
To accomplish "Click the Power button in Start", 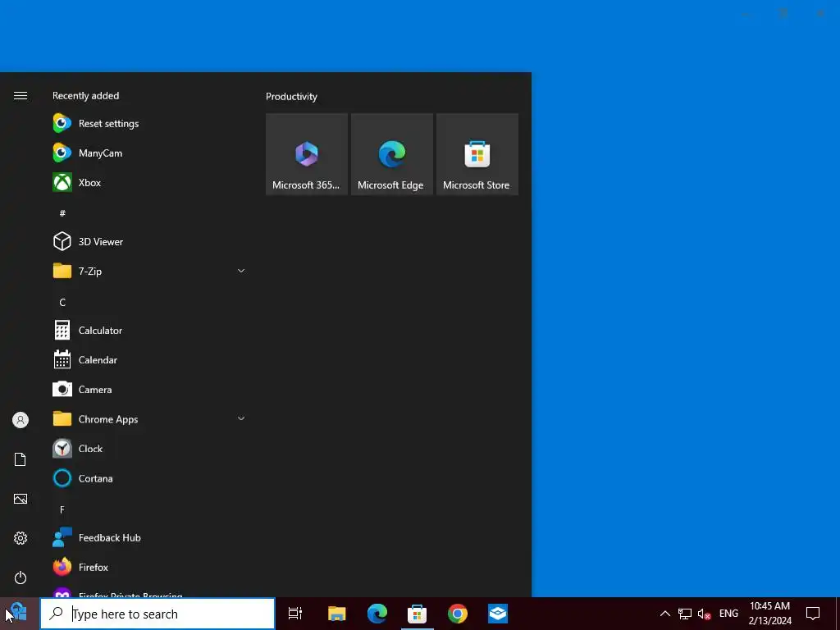I will (x=21, y=577).
